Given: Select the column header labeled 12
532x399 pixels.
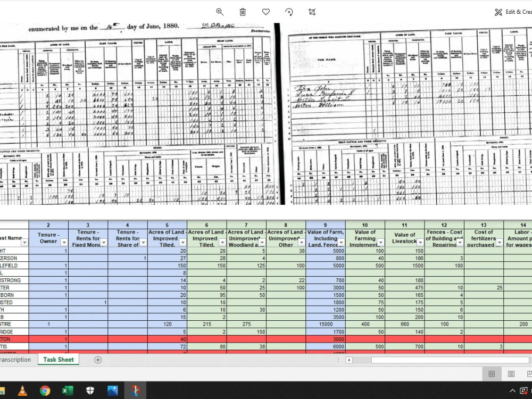Looking at the screenshot, I should (x=444, y=225).
